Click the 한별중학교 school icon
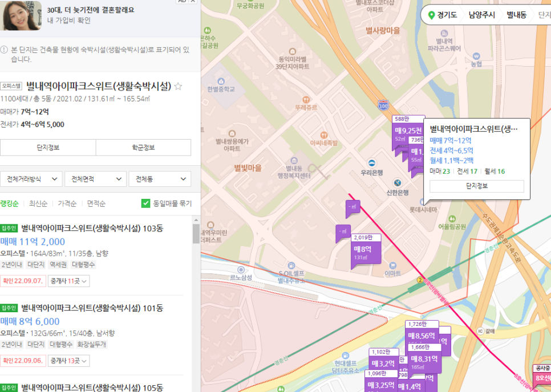 [x=221, y=81]
